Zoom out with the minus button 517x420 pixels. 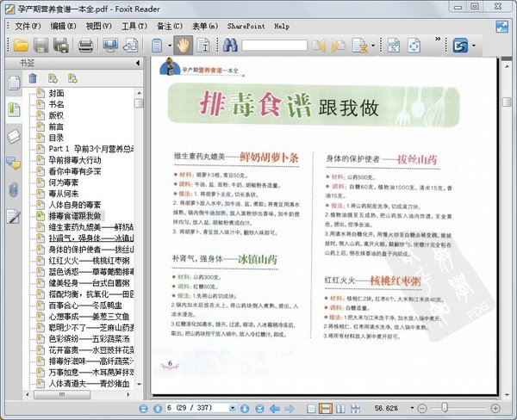422,409
